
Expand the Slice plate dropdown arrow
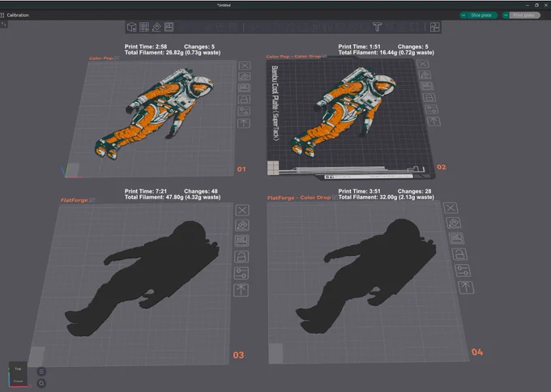(463, 15)
